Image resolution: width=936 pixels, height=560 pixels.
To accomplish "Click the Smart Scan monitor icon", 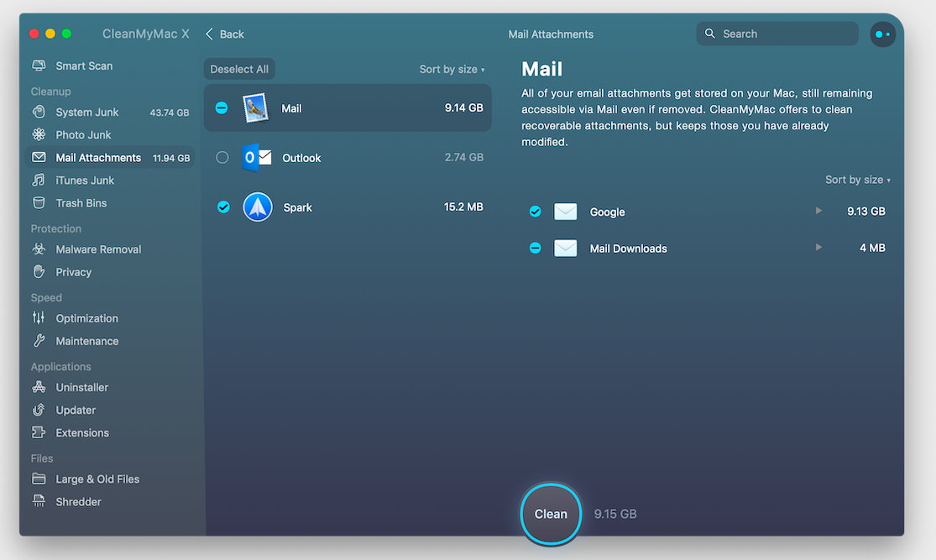I will (39, 65).
